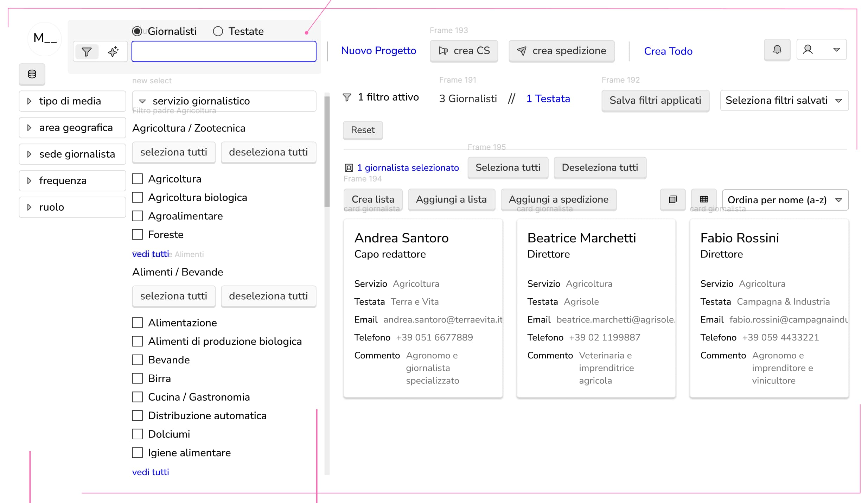Open Beatrice Marchetti journalist card
The width and height of the screenshot is (868, 503).
click(596, 308)
